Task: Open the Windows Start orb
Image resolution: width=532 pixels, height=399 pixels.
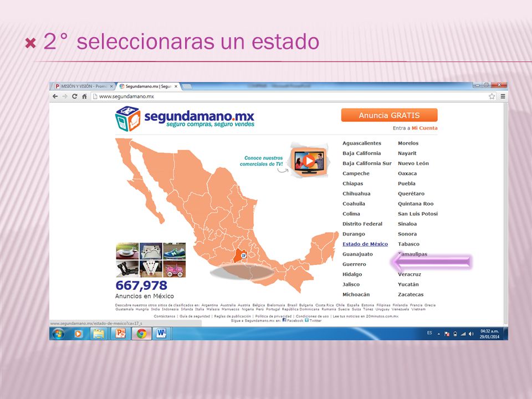Action: click(58, 334)
